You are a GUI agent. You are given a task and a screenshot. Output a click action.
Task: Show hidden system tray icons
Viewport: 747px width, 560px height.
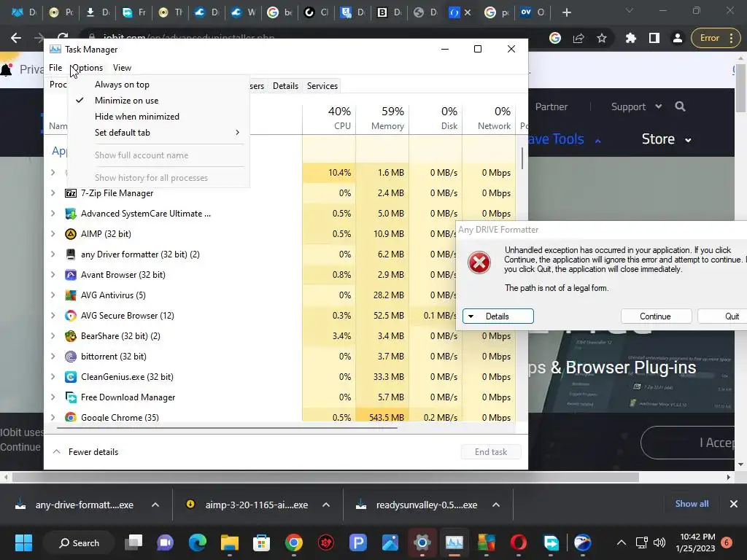(622, 542)
